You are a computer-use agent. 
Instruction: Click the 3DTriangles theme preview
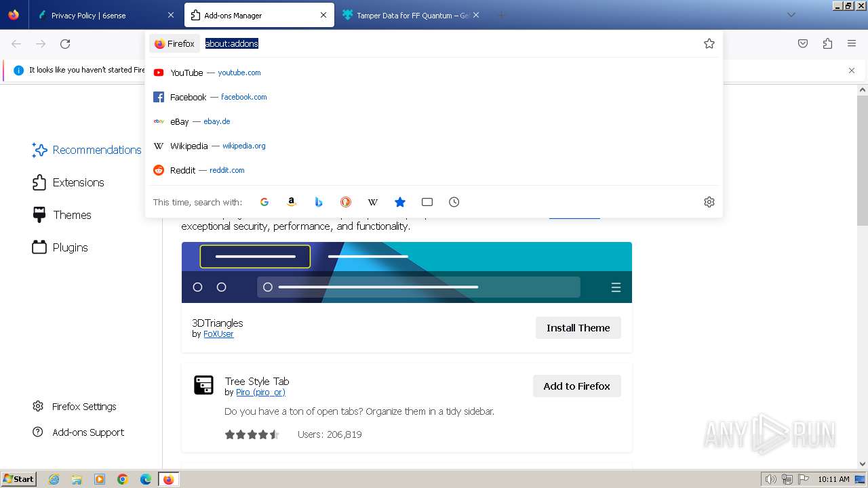coord(407,272)
